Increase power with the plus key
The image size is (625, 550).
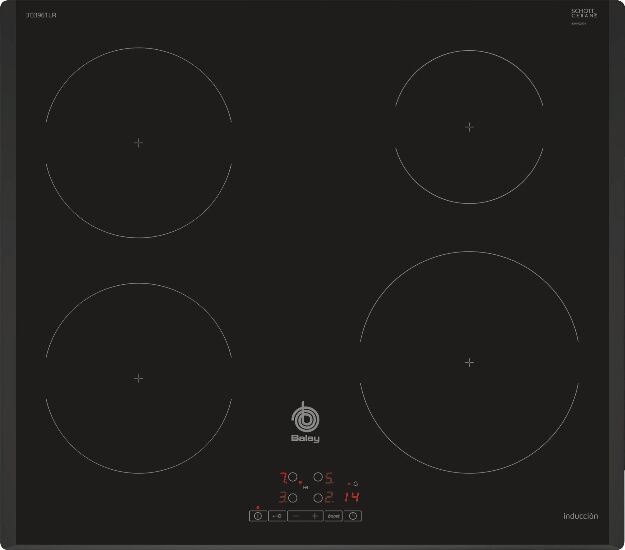pyautogui.click(x=314, y=516)
